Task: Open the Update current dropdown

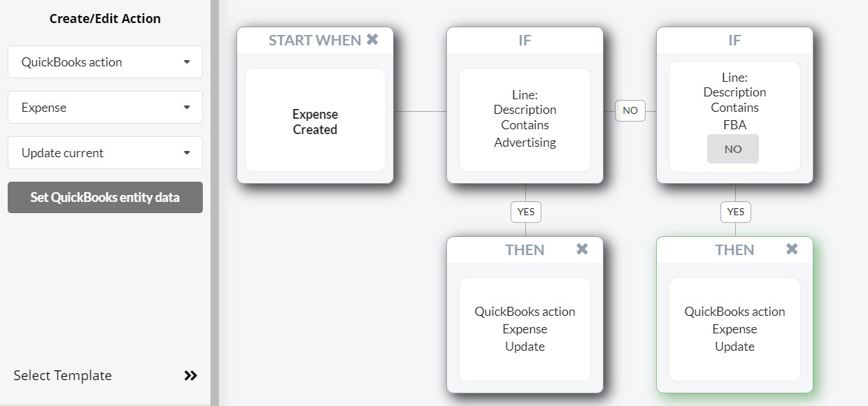Action: (x=105, y=153)
